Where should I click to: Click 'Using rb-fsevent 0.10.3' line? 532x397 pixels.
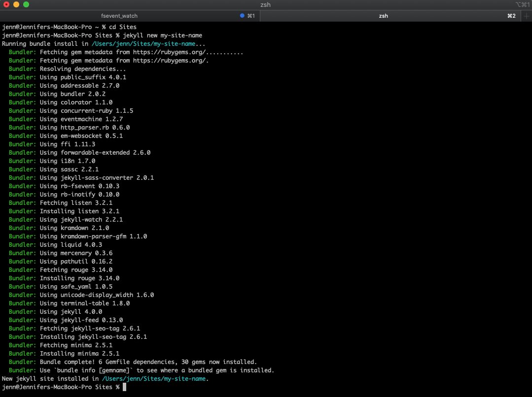[79, 186]
